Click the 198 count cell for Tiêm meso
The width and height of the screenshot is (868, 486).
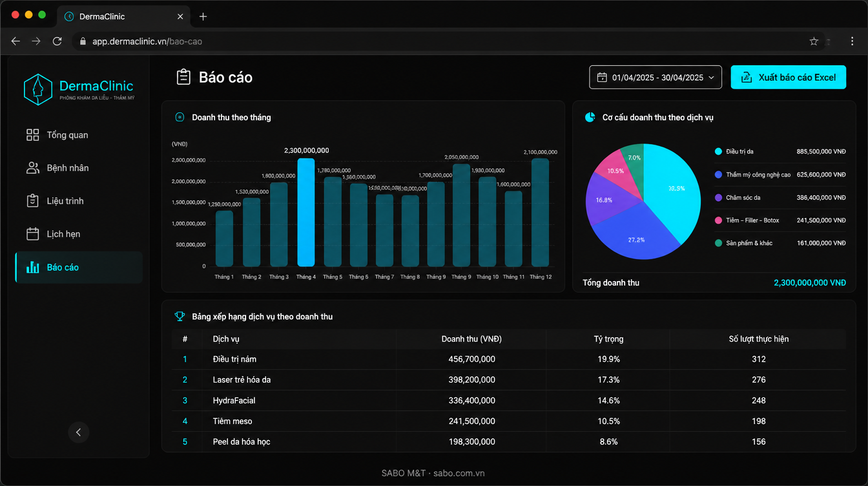tap(758, 421)
